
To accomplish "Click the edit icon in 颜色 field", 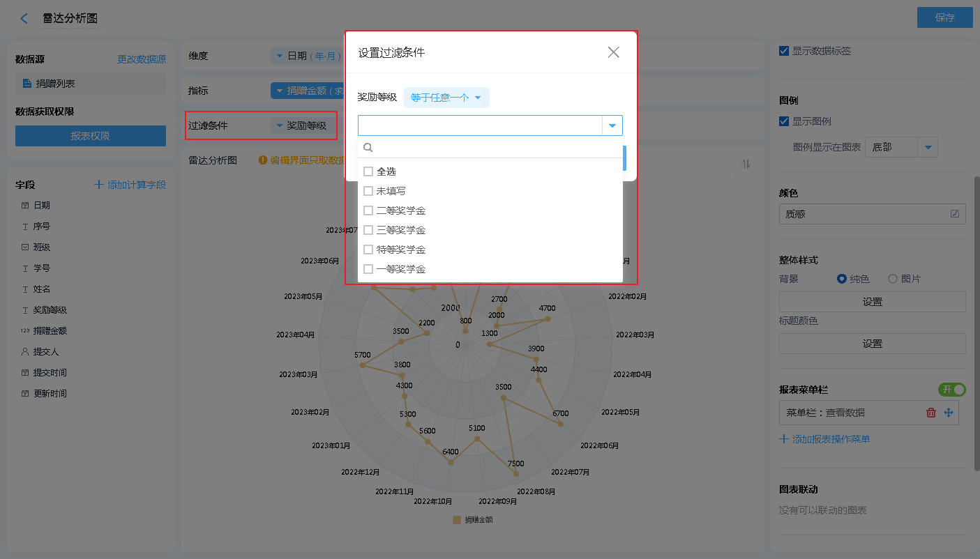I will click(954, 214).
